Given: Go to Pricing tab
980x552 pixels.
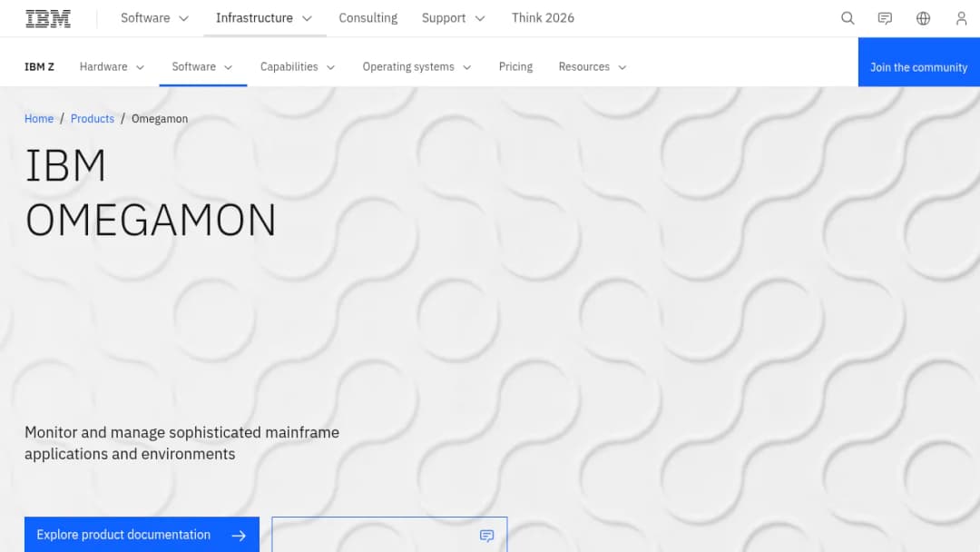Looking at the screenshot, I should 515,67.
